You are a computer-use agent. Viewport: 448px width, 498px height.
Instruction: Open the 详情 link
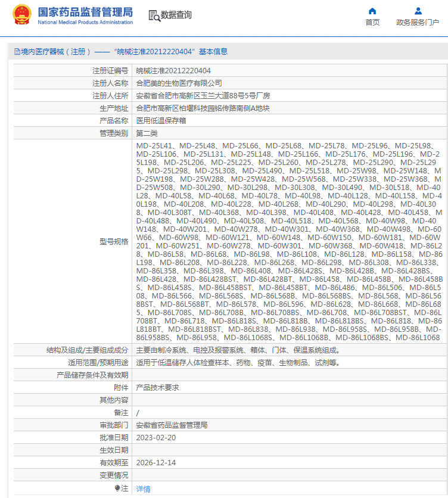pyautogui.click(x=144, y=489)
